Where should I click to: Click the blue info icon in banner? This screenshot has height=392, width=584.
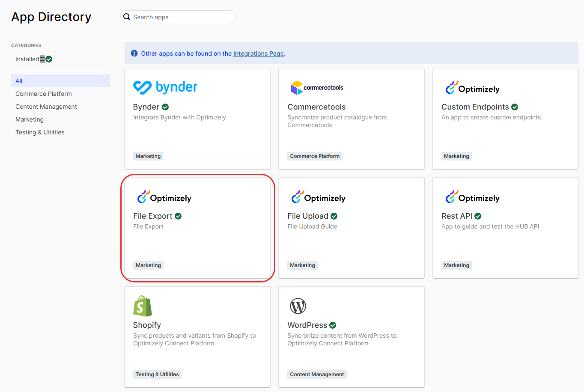click(134, 53)
